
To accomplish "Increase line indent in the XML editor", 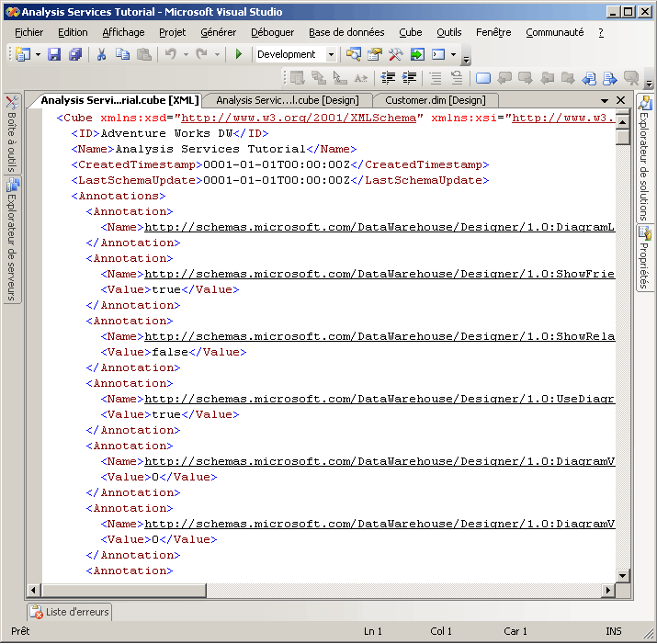I will [409, 78].
